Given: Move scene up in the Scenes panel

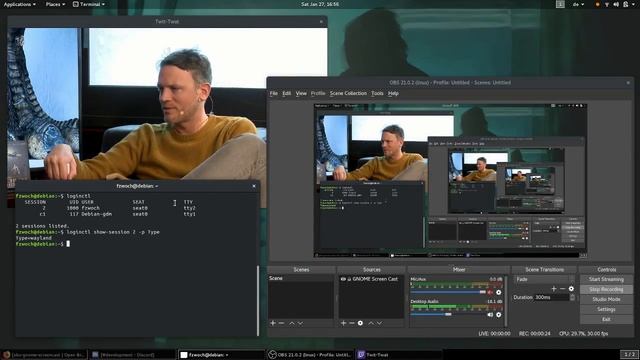Looking at the screenshot, I should [292, 323].
